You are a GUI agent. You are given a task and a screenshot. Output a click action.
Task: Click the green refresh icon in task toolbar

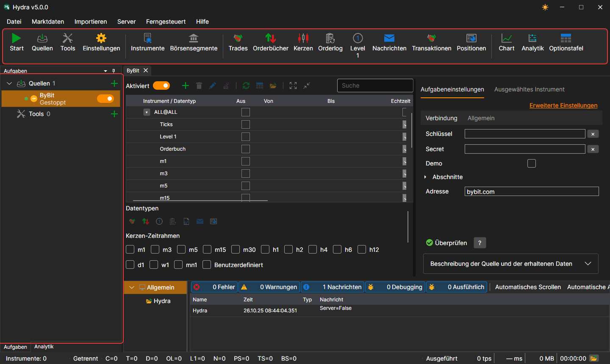point(246,85)
